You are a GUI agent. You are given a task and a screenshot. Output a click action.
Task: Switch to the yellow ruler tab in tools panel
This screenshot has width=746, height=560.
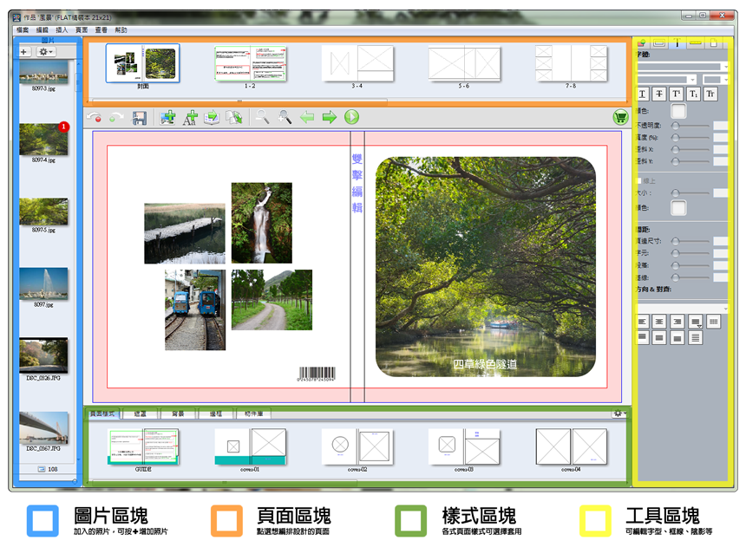click(x=695, y=43)
